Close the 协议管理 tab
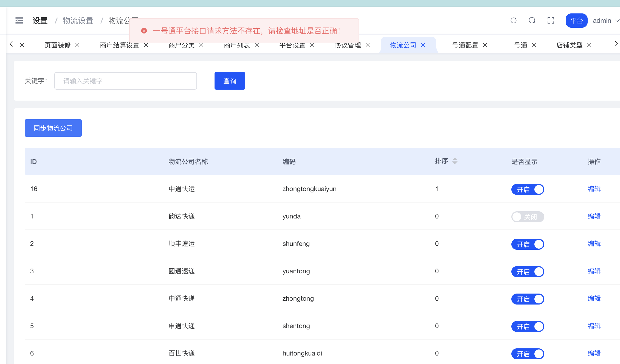This screenshot has height=364, width=620. 368,45
